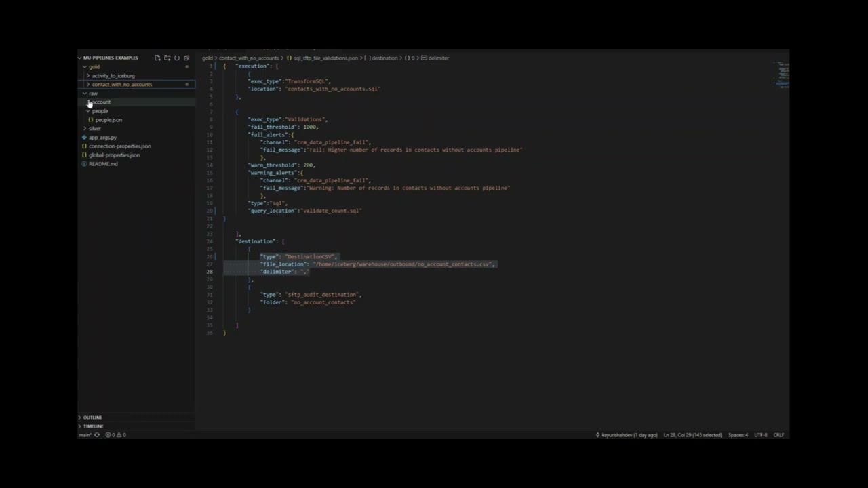Click contact_with_no_accounts in the breadcrumb
The width and height of the screenshot is (868, 488).
tap(249, 58)
